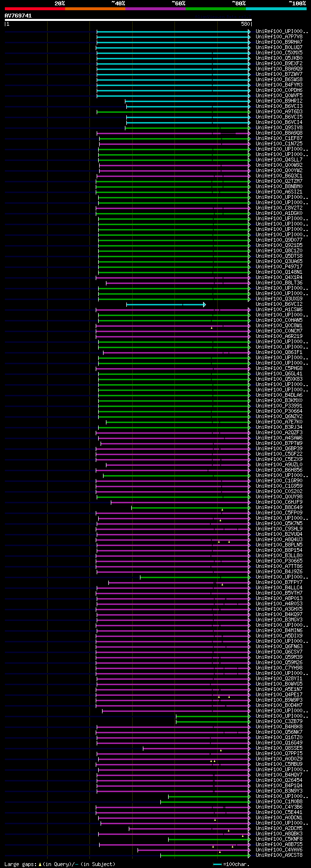The width and height of the screenshot is (311, 868).
Task: Select the UniRef100_B6Q3C1 label
Action: (x=279, y=176)
